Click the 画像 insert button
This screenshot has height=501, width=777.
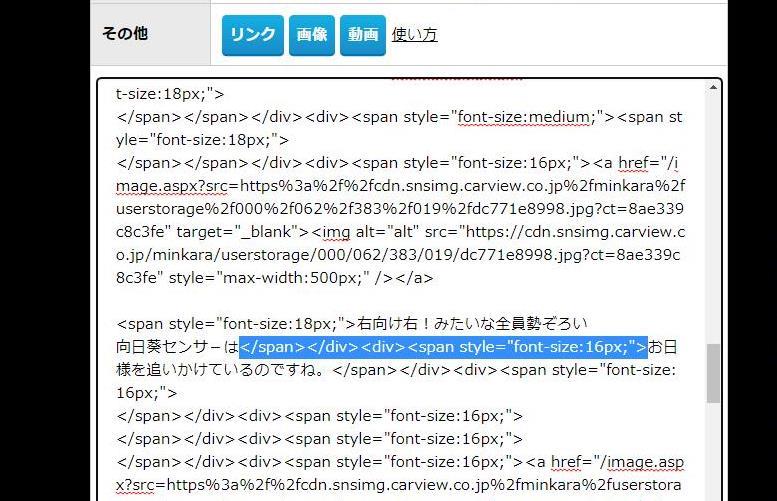[312, 35]
